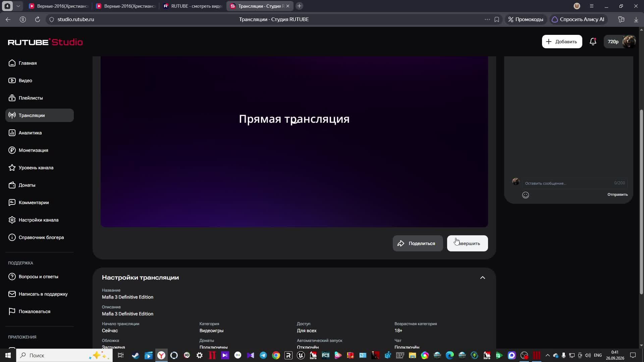The image size is (644, 362).
Task: Click the Донаты wallet icon
Action: pos(12,185)
